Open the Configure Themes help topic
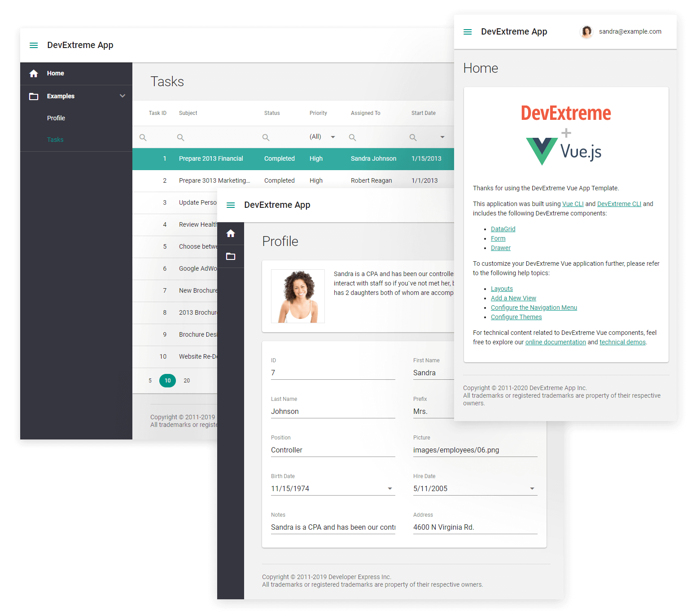 516,316
